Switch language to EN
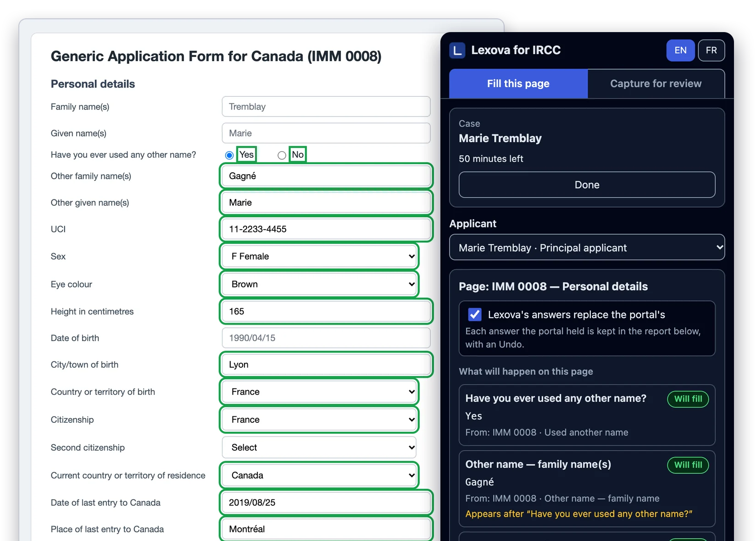Image resolution: width=756 pixels, height=541 pixels. [x=681, y=50]
